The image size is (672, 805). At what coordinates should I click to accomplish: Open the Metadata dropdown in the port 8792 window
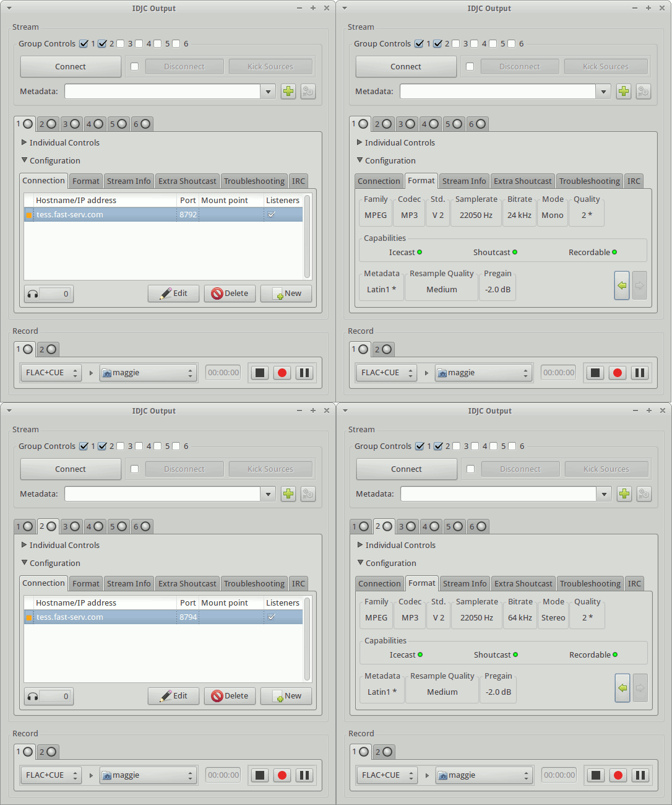[x=268, y=92]
